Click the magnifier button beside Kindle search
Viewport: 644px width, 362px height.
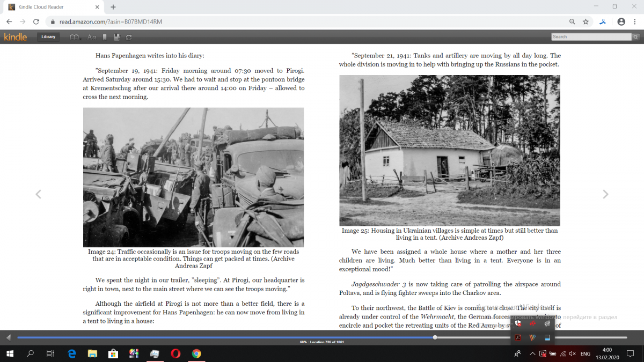coord(635,37)
